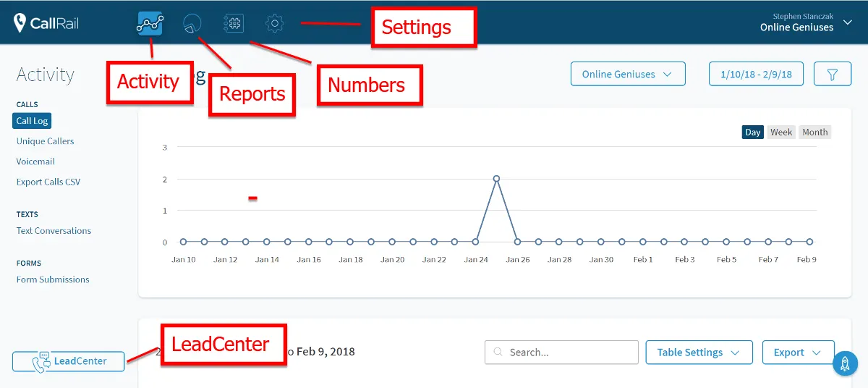Open the Numbers hash icon
The image size is (868, 388).
click(233, 23)
